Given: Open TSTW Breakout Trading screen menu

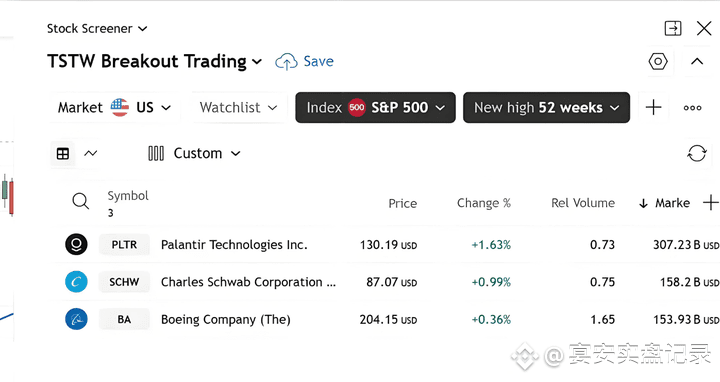Looking at the screenshot, I should [154, 61].
